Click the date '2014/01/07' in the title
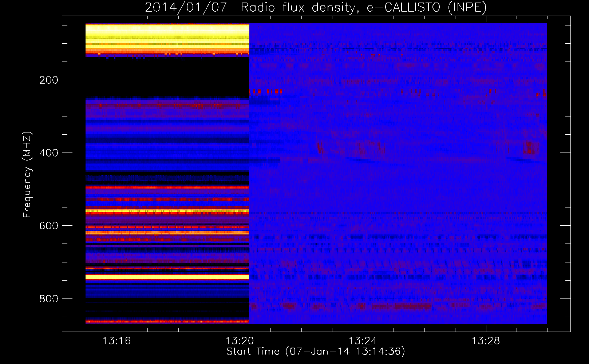The image size is (589, 364). tap(186, 8)
